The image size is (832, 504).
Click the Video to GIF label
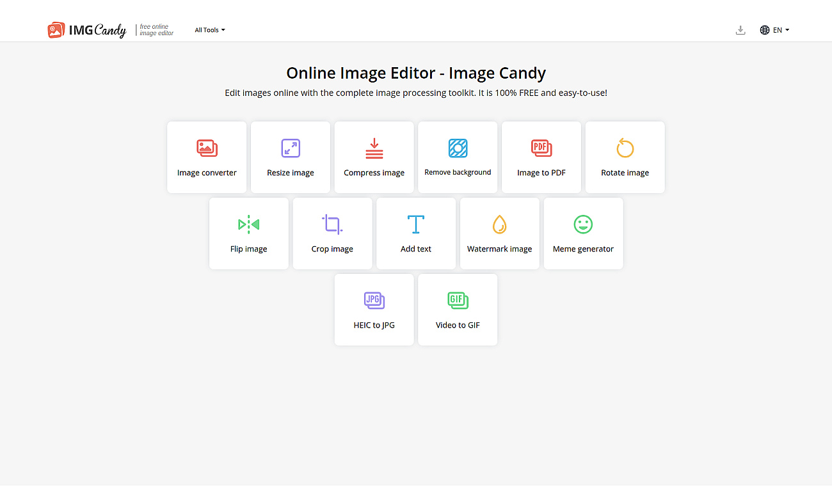coord(458,325)
